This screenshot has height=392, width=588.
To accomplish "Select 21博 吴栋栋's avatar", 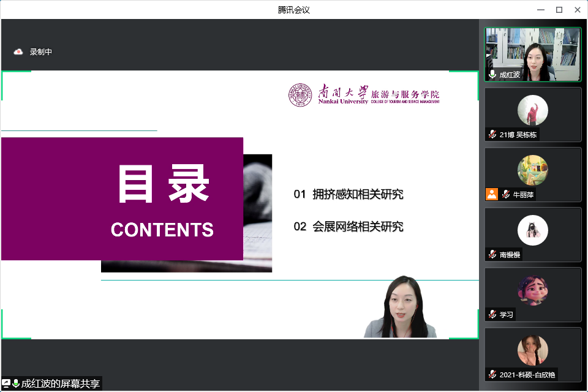I will pos(532,110).
